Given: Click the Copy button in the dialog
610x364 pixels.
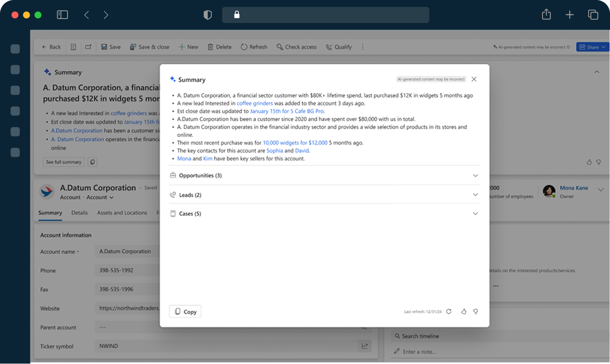Looking at the screenshot, I should click(185, 312).
